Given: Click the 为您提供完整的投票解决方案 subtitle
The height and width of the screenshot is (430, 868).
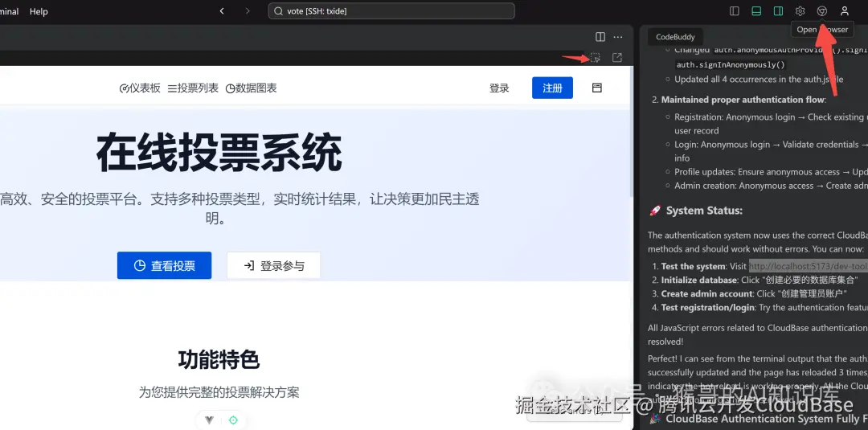Looking at the screenshot, I should (219, 393).
